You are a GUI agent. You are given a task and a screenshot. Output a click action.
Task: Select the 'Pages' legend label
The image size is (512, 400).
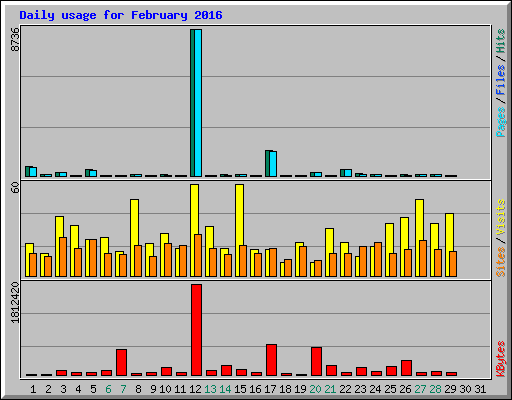[x=500, y=122]
